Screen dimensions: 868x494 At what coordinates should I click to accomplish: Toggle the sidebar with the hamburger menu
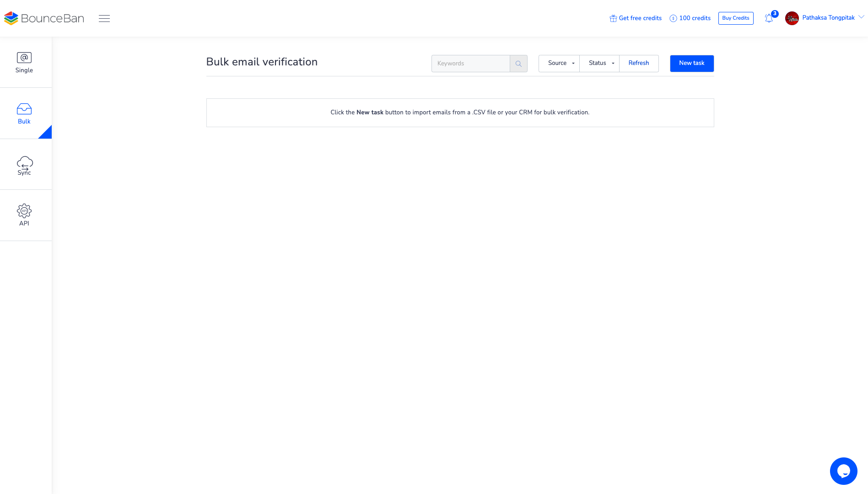click(104, 18)
